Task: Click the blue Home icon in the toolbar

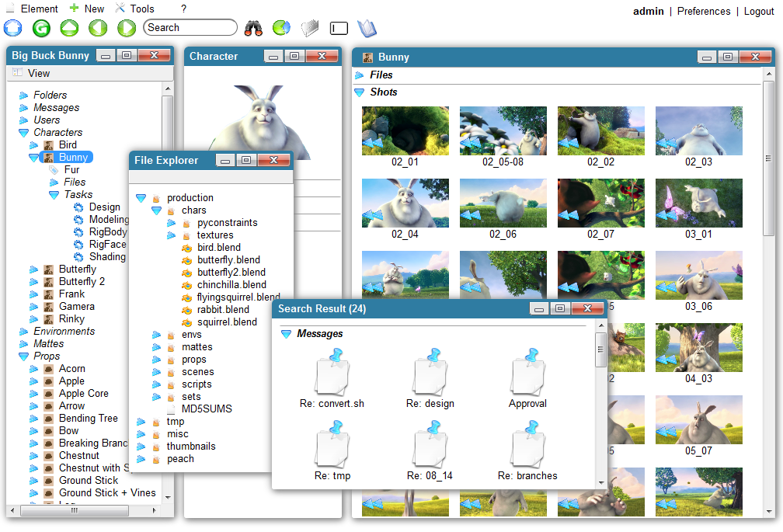Action: click(13, 28)
